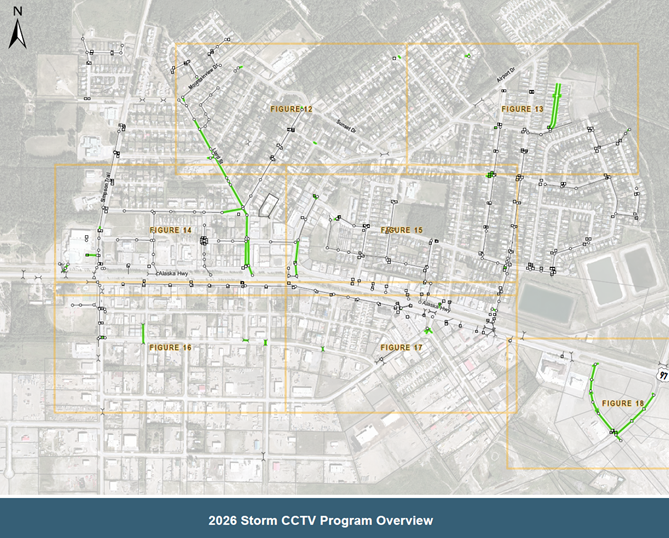669x538 pixels.
Task: Click the Simpson Trail street label
Action: coord(105,188)
